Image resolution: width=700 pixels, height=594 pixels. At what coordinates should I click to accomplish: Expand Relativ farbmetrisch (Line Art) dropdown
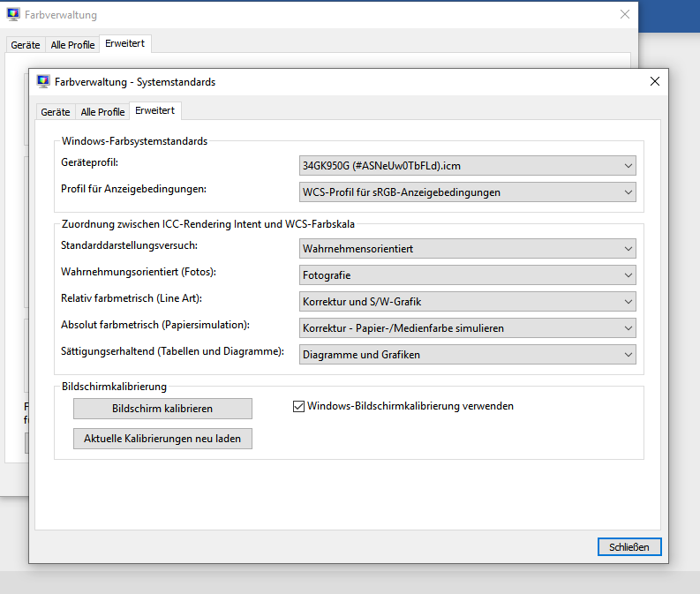pos(468,302)
